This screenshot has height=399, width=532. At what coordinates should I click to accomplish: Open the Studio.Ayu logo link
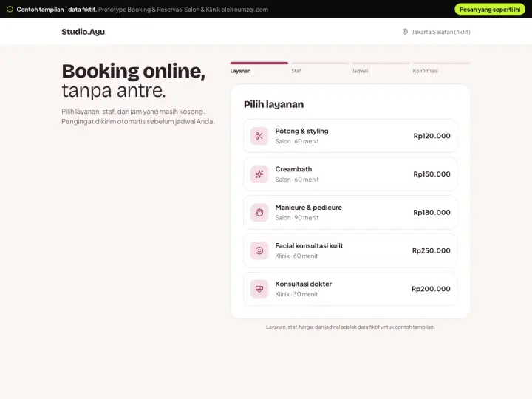[x=83, y=32]
